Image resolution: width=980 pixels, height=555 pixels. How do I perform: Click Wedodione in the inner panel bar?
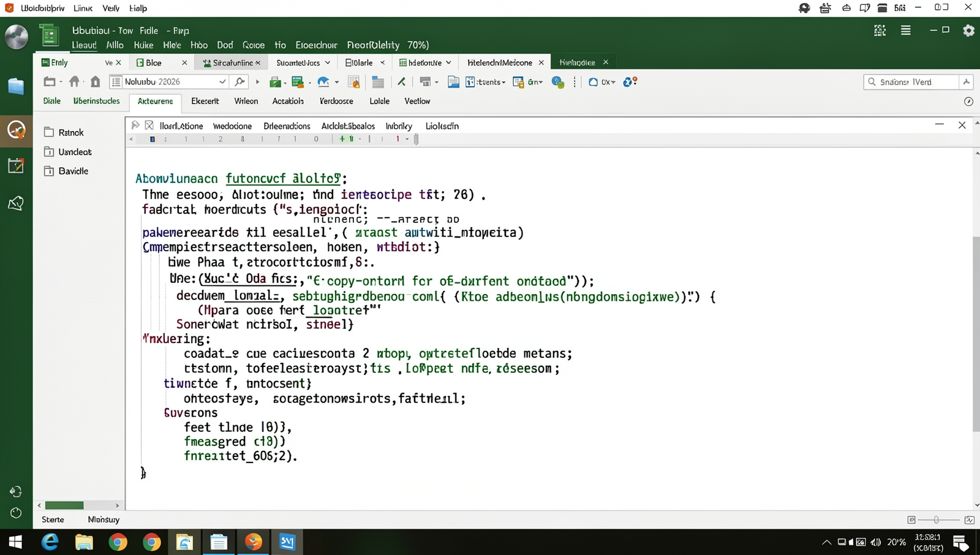[232, 126]
